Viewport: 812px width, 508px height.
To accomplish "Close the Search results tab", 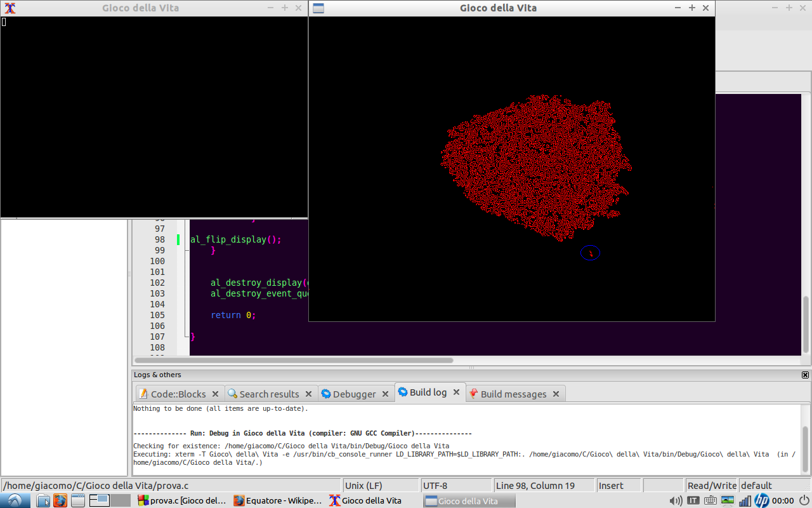I will 309,394.
